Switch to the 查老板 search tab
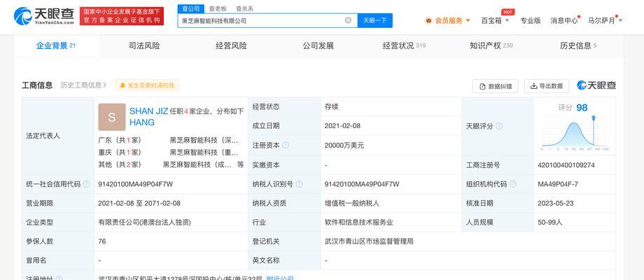644x280 pixels. tap(218, 8)
